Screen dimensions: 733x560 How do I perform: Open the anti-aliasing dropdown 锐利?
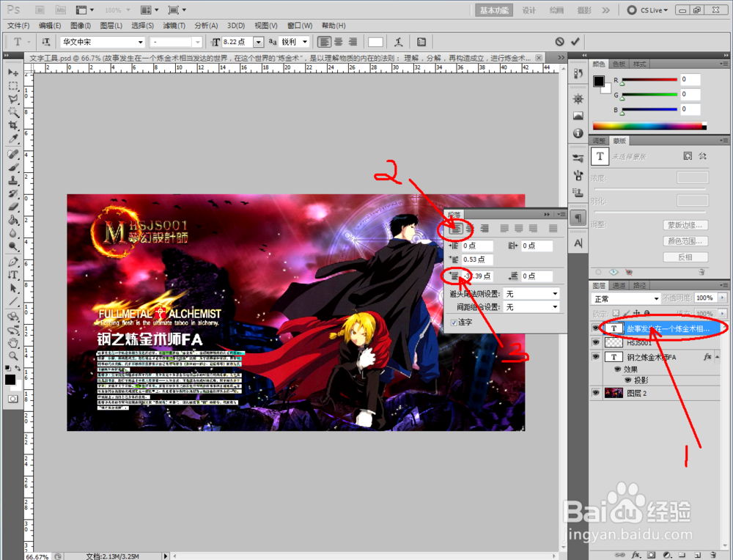305,42
